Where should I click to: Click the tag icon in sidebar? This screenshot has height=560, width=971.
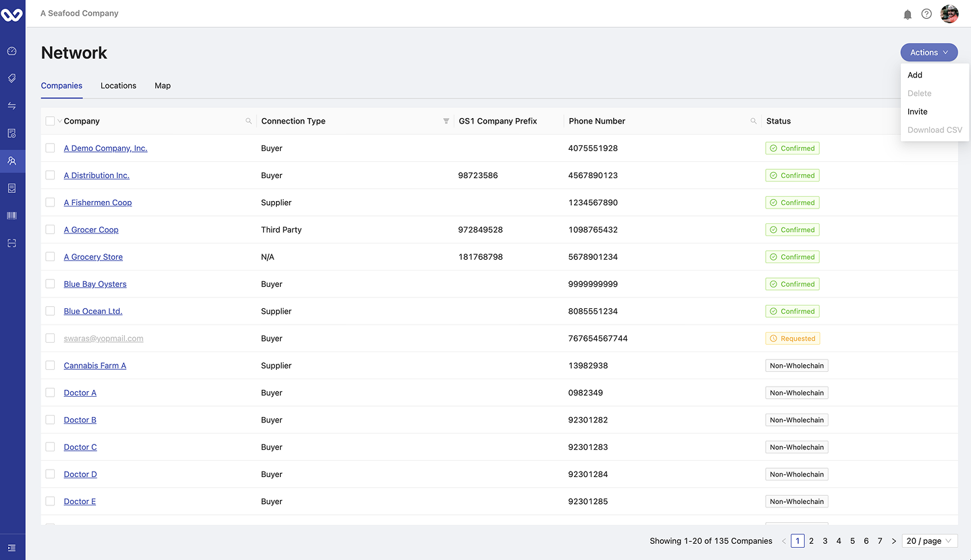click(12, 78)
